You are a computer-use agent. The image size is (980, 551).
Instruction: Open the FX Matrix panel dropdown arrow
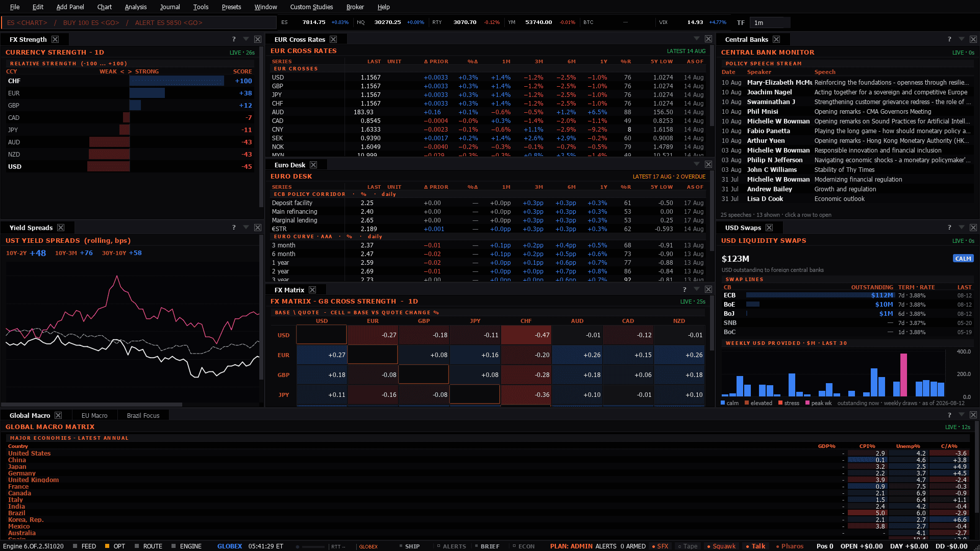coord(697,290)
